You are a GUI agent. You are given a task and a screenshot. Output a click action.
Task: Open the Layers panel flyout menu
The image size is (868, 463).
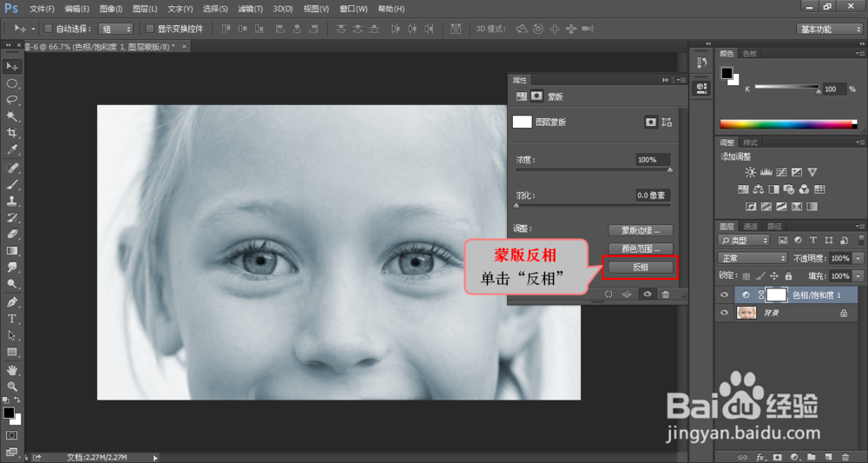click(x=859, y=227)
